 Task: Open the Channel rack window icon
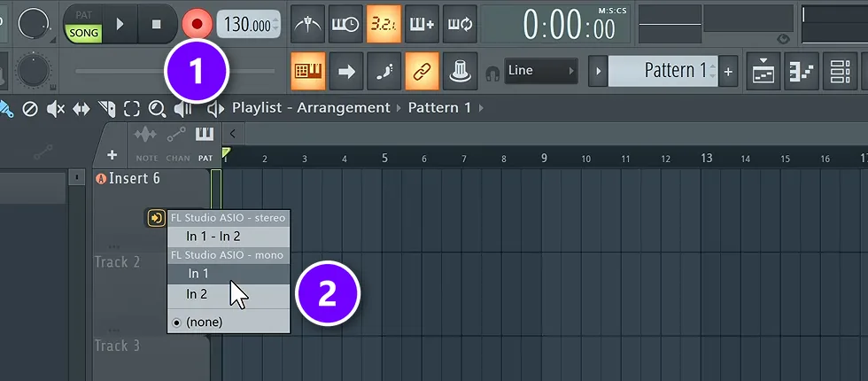840,71
